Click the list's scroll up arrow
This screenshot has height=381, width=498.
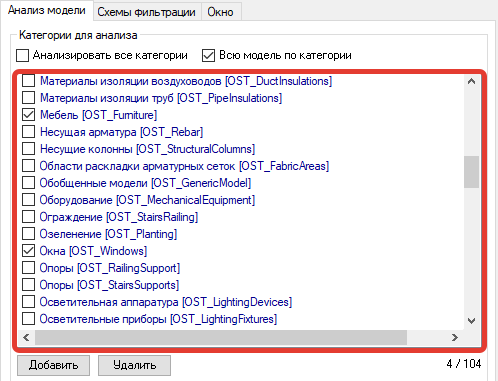tap(471, 81)
